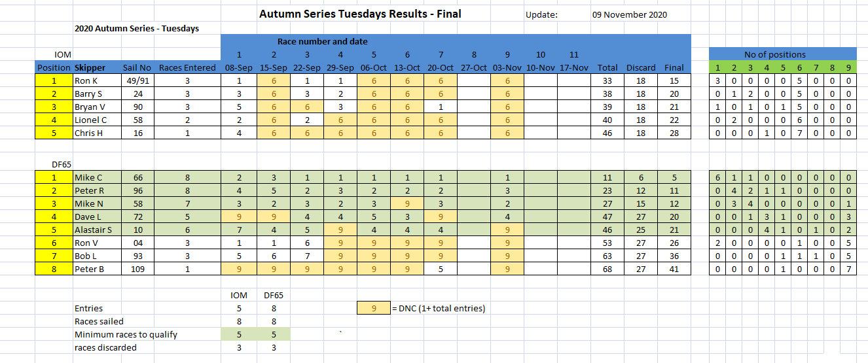Click the Total column header
Screen dimensions: 868x363
[x=607, y=67]
